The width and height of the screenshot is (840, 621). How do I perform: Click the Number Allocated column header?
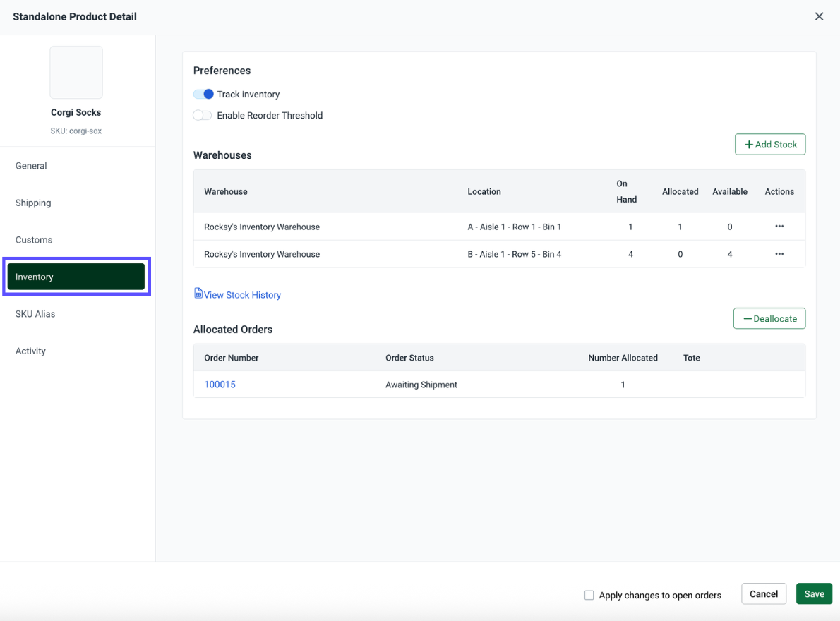(623, 358)
